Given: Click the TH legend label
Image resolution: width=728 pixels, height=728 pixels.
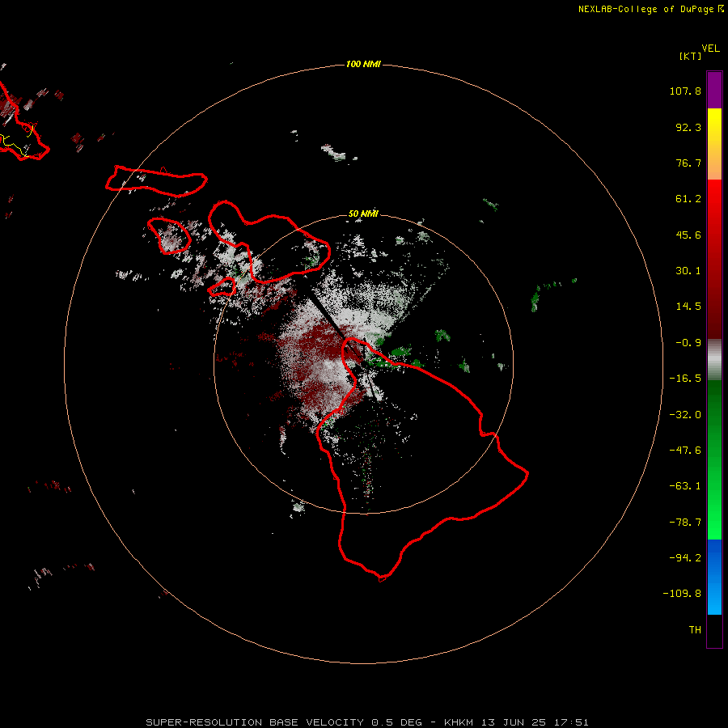Looking at the screenshot, I should point(695,630).
